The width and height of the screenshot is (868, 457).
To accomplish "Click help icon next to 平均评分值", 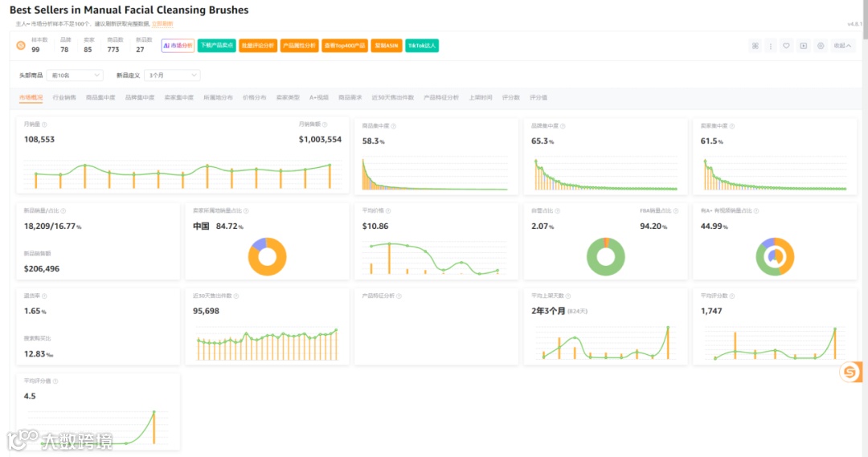I will click(55, 382).
